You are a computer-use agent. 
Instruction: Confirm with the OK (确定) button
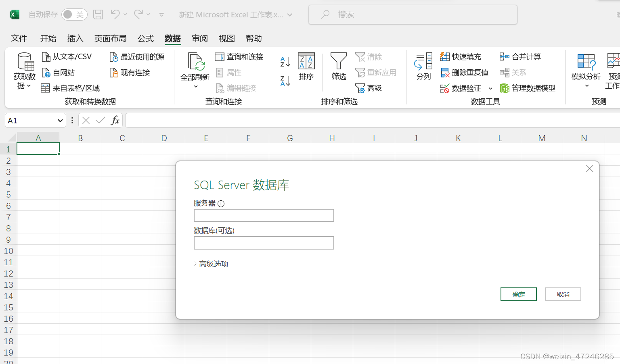point(519,294)
